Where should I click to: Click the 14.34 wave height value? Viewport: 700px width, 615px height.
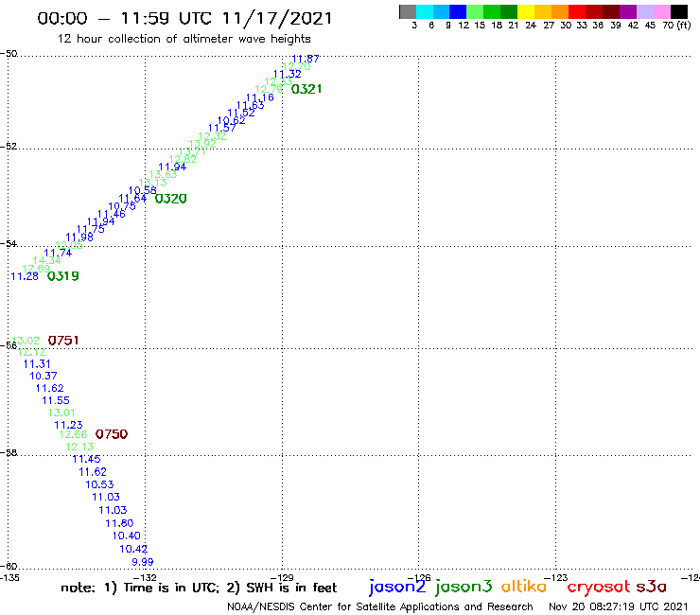(47, 260)
